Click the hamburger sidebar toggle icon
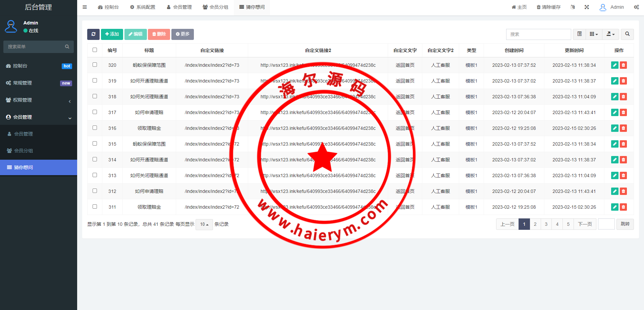Viewport: 644px width, 310px height. pos(85,7)
